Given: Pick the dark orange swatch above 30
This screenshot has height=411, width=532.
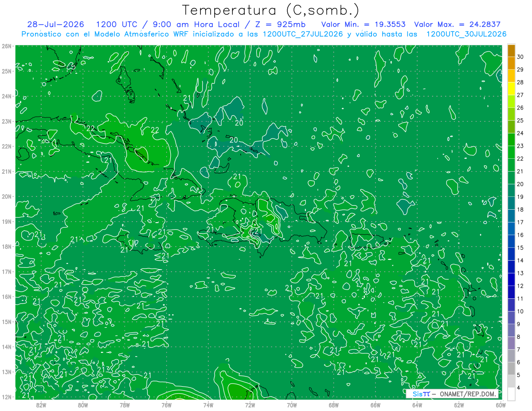Looking at the screenshot, I should coord(511,51).
